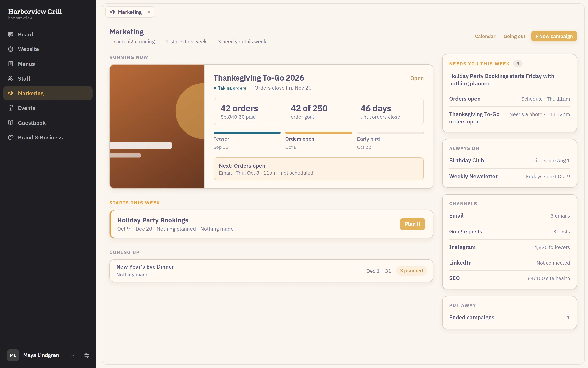Click Orders open Schedule Thu 11am row
The height and width of the screenshot is (368, 588).
click(509, 99)
